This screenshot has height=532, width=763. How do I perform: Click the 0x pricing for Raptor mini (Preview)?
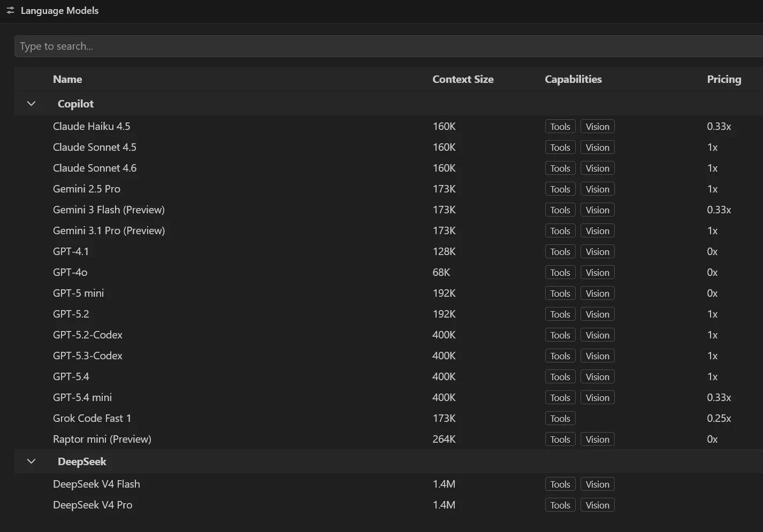[x=712, y=439]
